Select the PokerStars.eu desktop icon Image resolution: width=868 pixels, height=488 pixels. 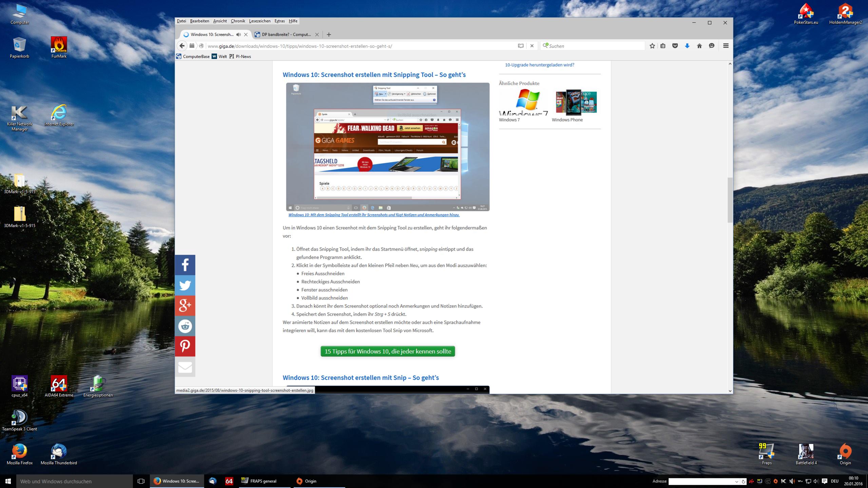[x=806, y=14]
